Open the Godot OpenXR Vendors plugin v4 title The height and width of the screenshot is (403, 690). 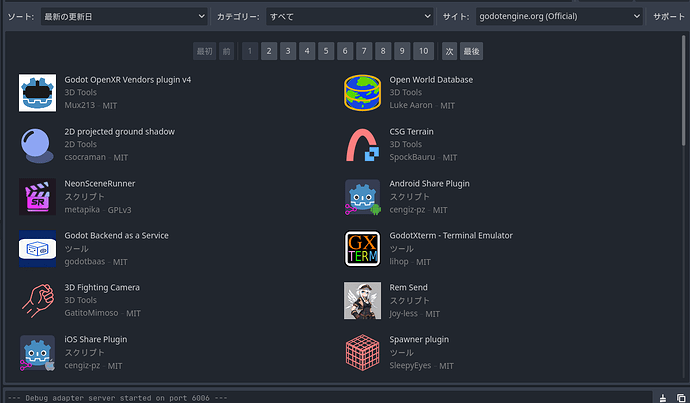click(x=128, y=80)
